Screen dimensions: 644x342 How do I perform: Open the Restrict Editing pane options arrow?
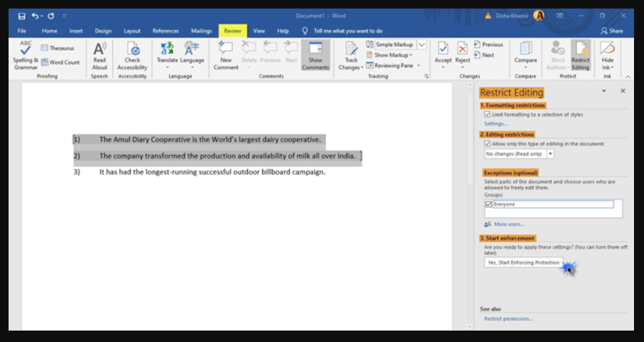coord(604,91)
